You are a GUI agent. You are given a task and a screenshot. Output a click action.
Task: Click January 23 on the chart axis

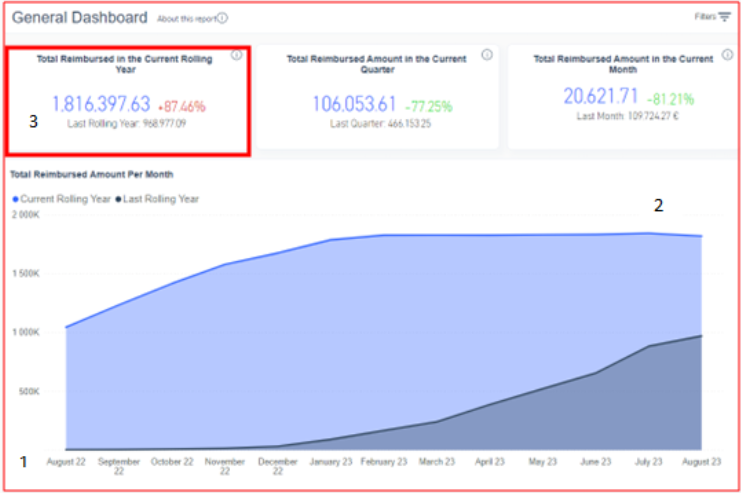coord(328,462)
